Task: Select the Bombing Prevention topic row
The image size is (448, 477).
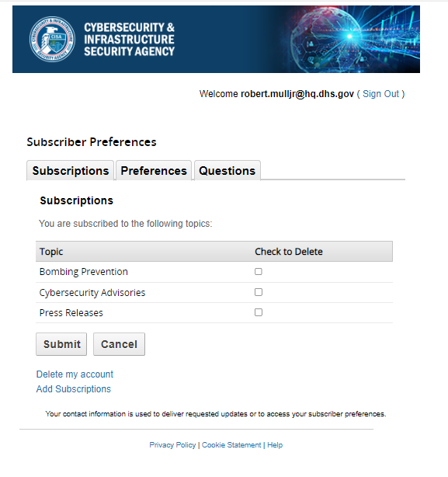Action: [x=214, y=272]
